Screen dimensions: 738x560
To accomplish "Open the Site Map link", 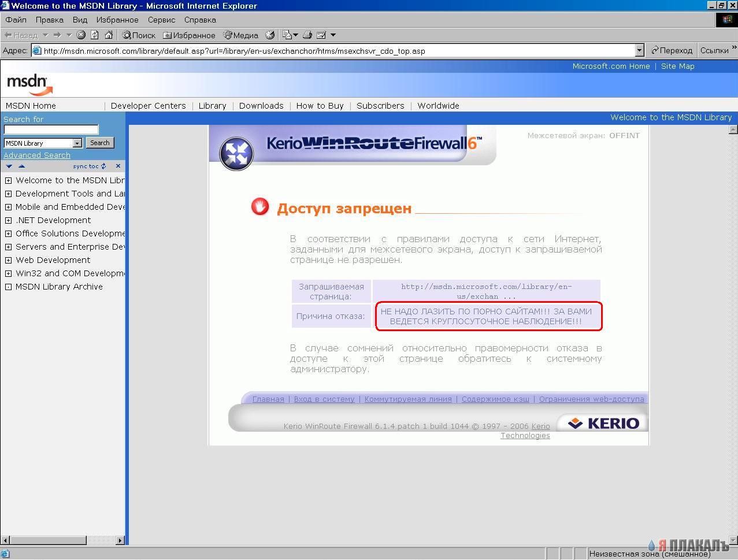I will coord(678,66).
